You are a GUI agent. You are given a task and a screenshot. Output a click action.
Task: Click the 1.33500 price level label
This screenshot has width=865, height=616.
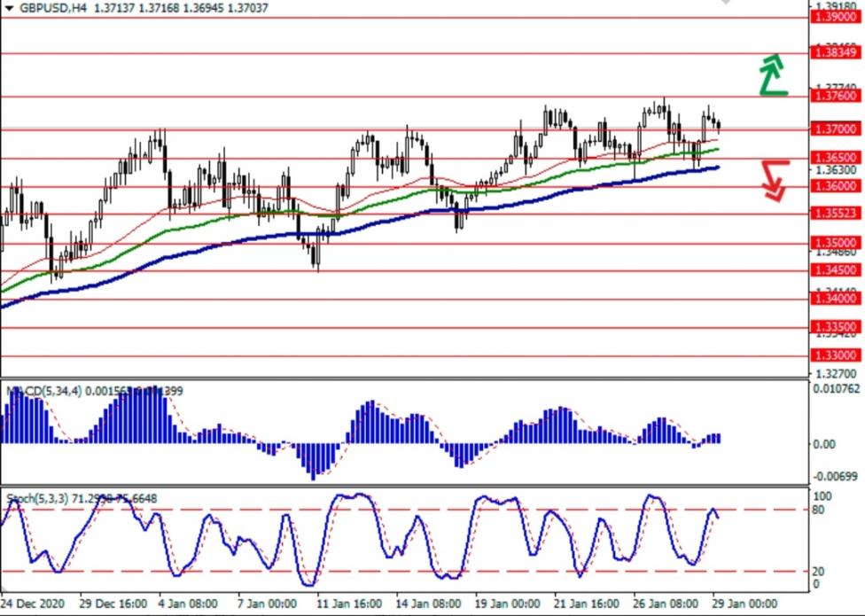(x=836, y=327)
